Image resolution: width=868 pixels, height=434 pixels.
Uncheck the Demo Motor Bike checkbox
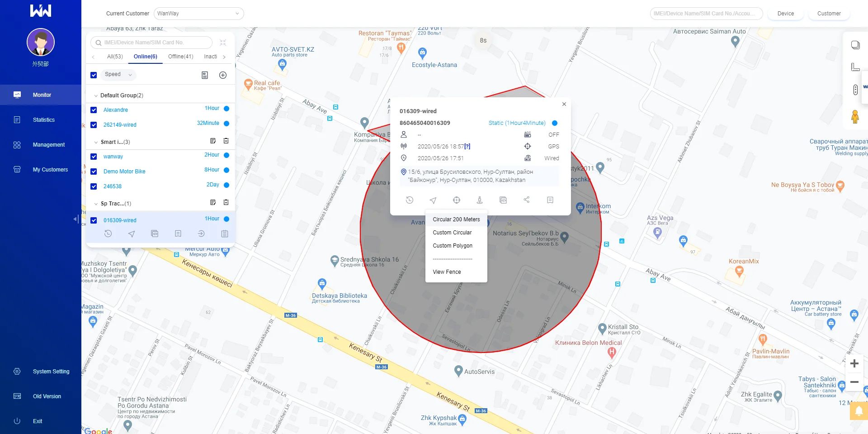click(x=94, y=172)
